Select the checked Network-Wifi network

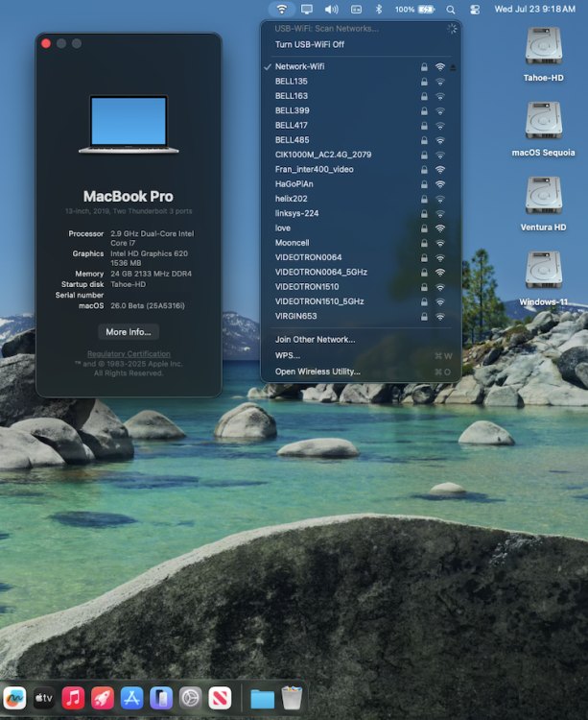(x=361, y=66)
